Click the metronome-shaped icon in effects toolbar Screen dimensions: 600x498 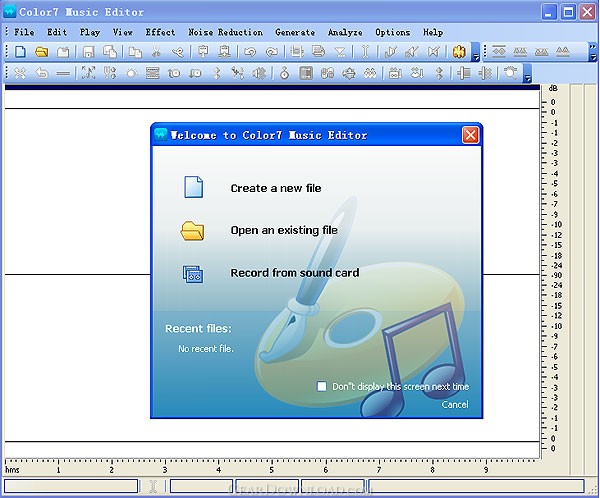coord(284,73)
